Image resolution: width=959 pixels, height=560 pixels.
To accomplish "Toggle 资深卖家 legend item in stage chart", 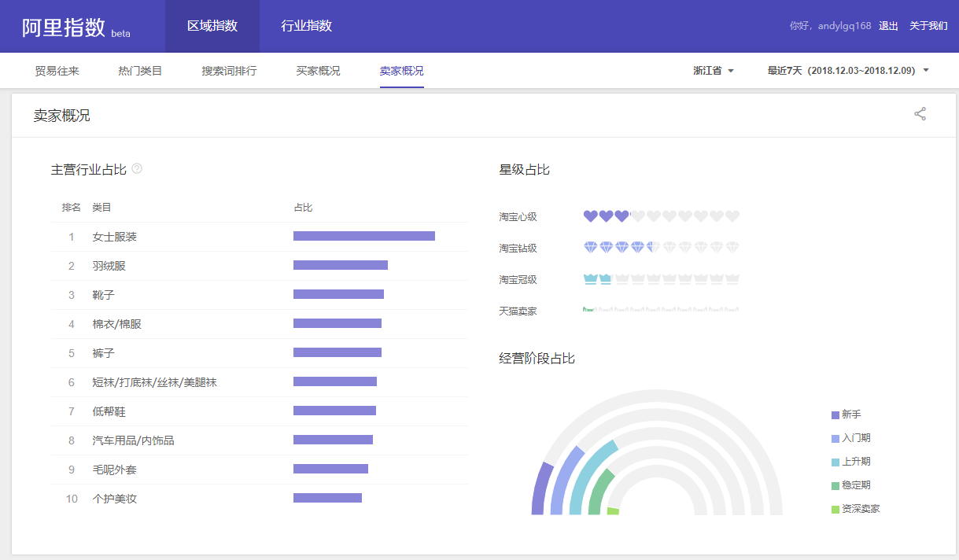I will coord(860,509).
